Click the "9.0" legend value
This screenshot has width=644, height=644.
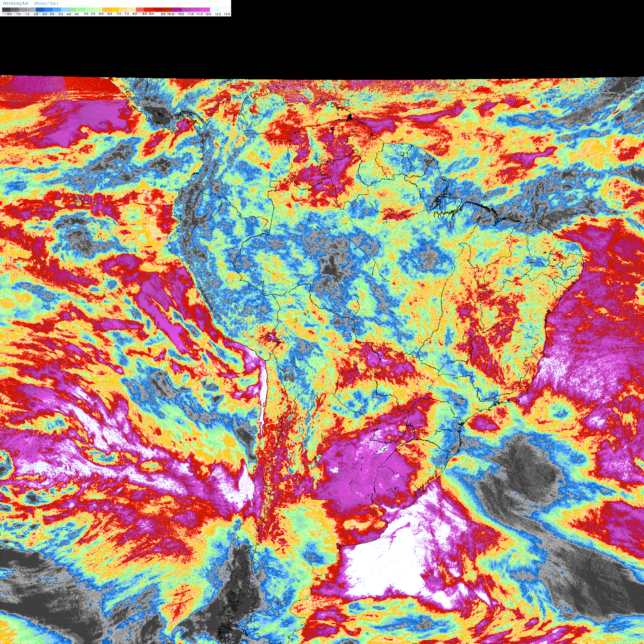152,14
